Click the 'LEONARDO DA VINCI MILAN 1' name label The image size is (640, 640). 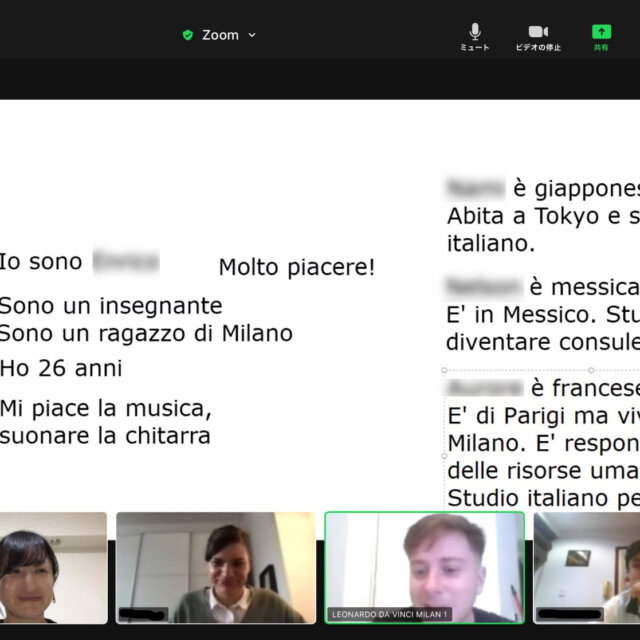point(389,614)
